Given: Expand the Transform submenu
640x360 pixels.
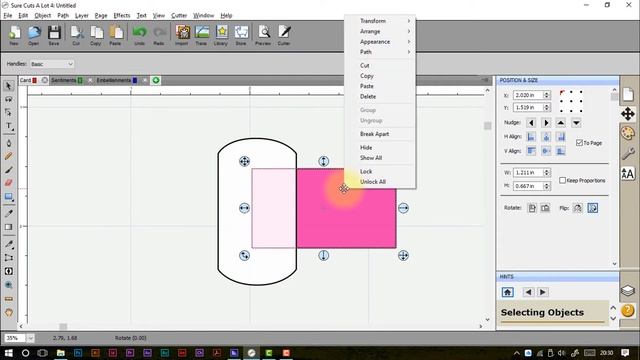Looking at the screenshot, I should 380,21.
